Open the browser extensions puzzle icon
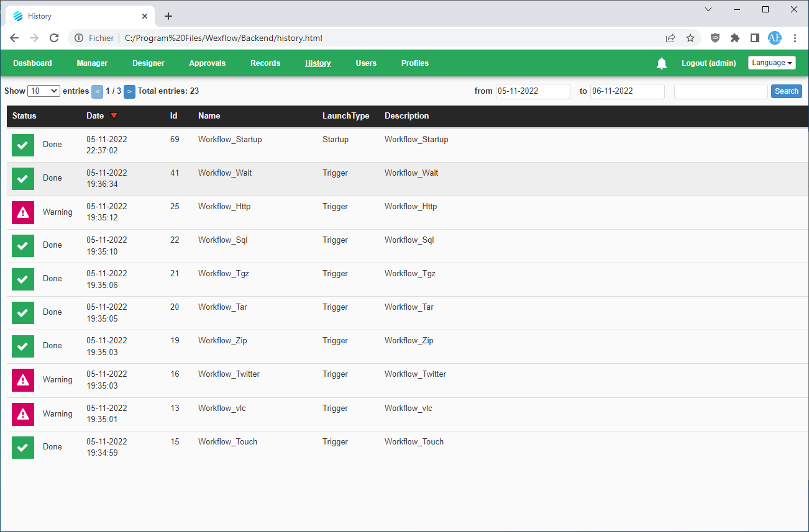 [x=735, y=38]
